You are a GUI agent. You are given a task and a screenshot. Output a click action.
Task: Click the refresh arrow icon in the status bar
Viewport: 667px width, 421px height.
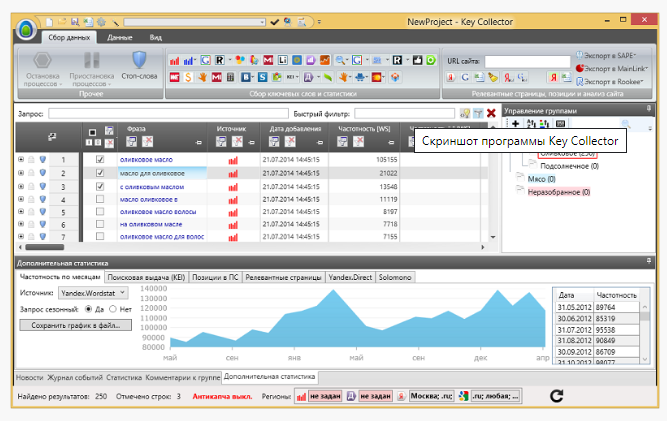click(556, 396)
